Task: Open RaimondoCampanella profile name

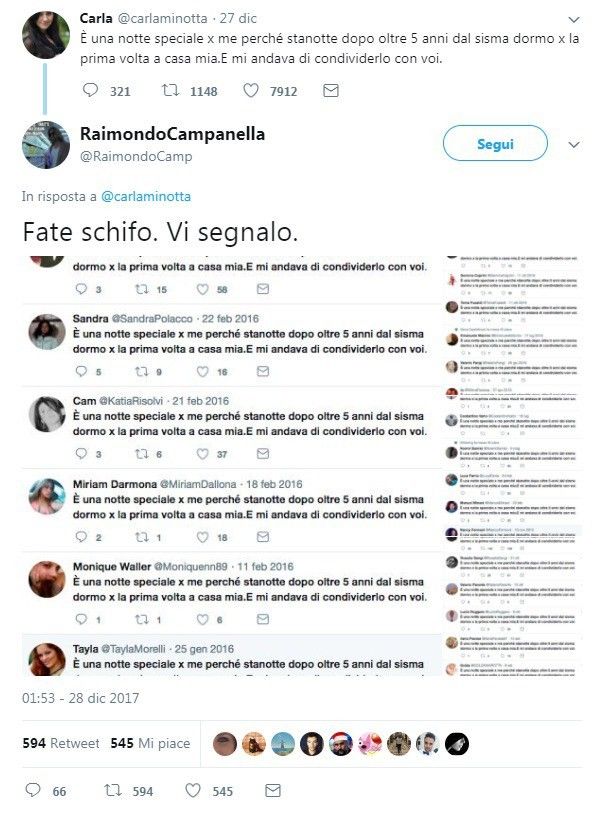Action: tap(173, 134)
